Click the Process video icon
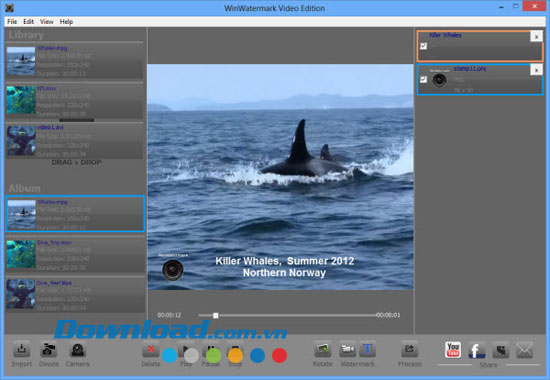 (x=409, y=349)
